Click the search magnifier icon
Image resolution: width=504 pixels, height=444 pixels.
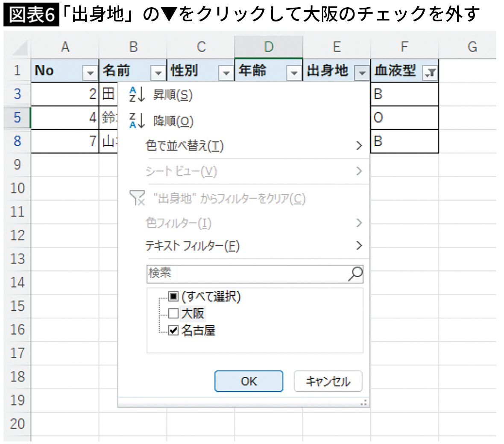tap(355, 273)
